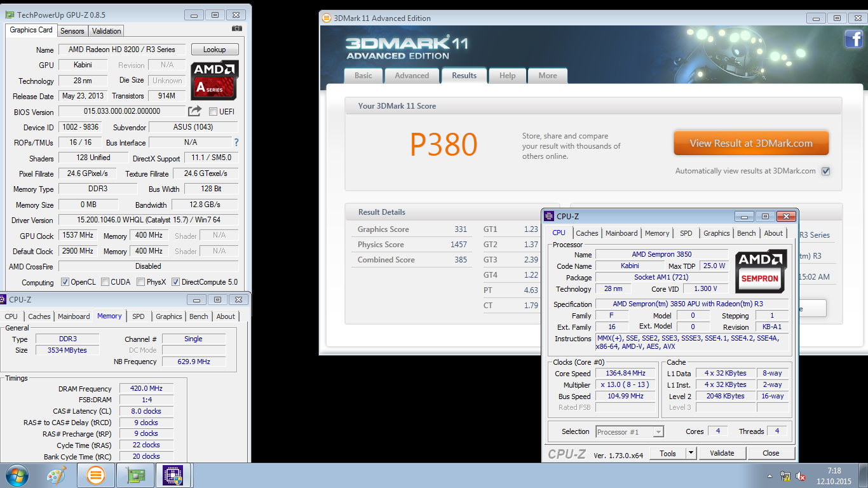Click Physics Score value 1457
Image resolution: width=868 pixels, height=488 pixels.
tap(458, 245)
